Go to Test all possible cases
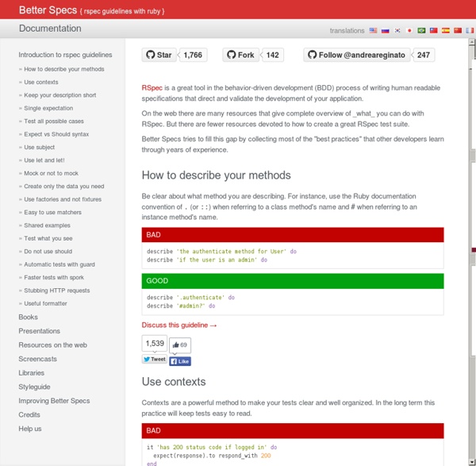The width and height of the screenshot is (476, 466). (54, 121)
